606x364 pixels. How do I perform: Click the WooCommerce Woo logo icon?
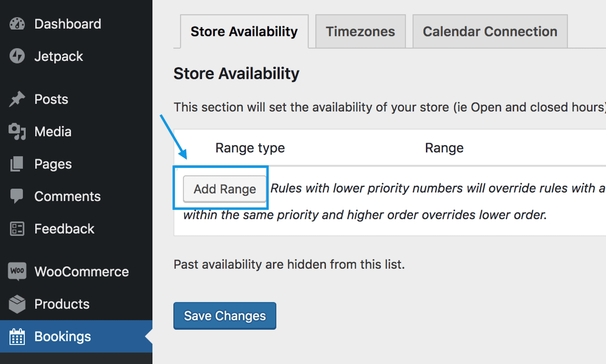point(17,271)
